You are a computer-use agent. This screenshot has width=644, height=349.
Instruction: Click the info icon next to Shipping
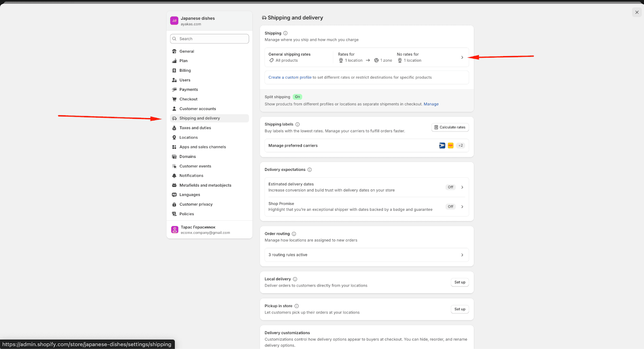285,33
